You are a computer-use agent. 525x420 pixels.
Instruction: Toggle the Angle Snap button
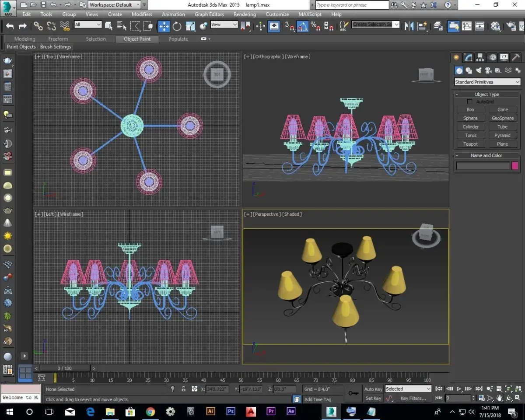[303, 26]
